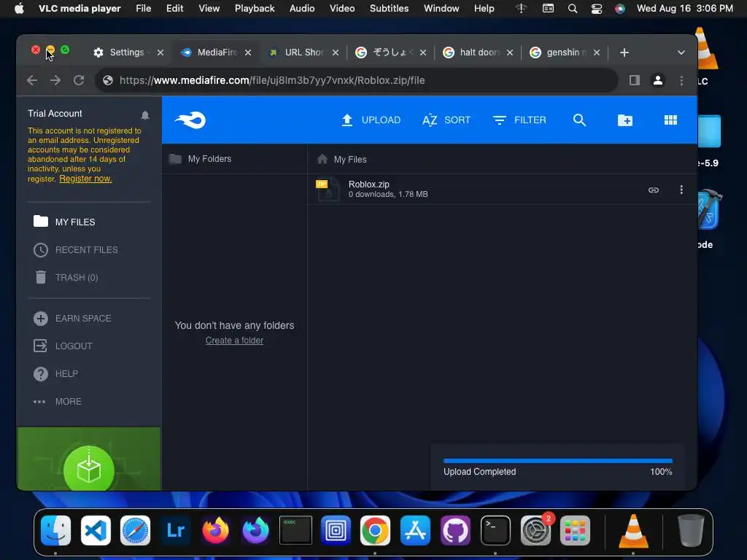Open TRASH (0) in sidebar

click(66, 277)
